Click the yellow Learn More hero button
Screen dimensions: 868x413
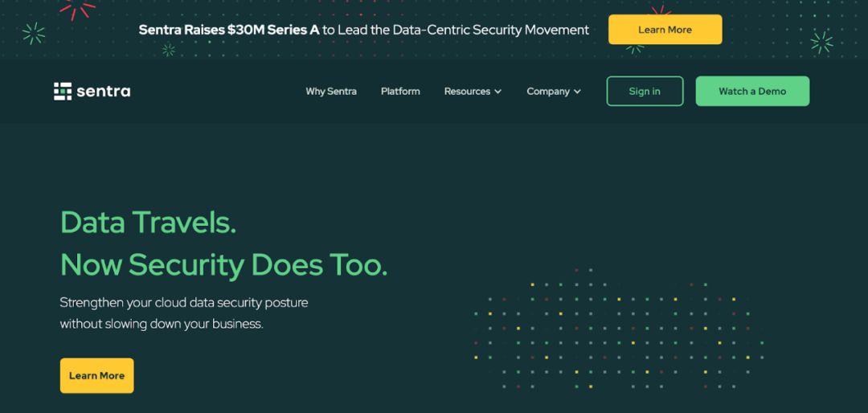[x=96, y=375]
